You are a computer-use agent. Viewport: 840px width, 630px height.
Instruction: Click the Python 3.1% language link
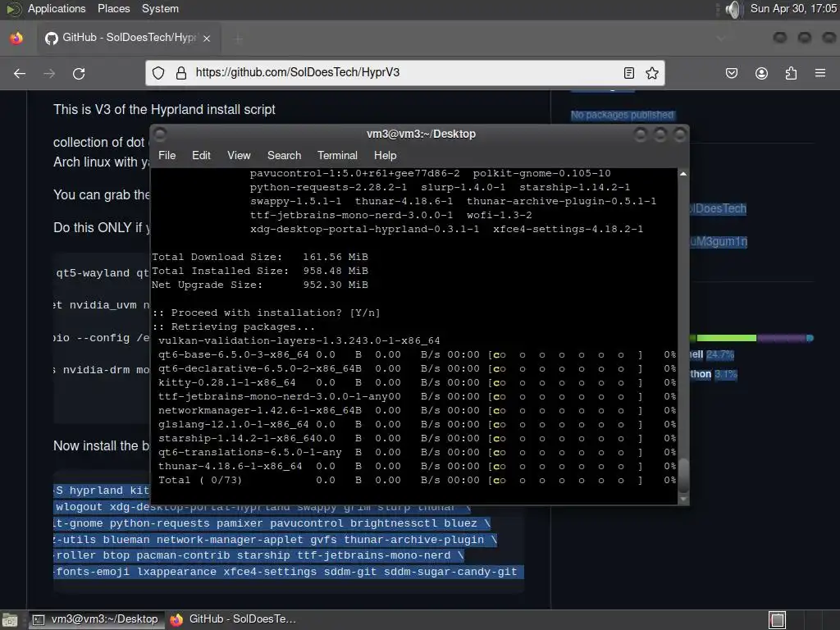click(x=714, y=374)
